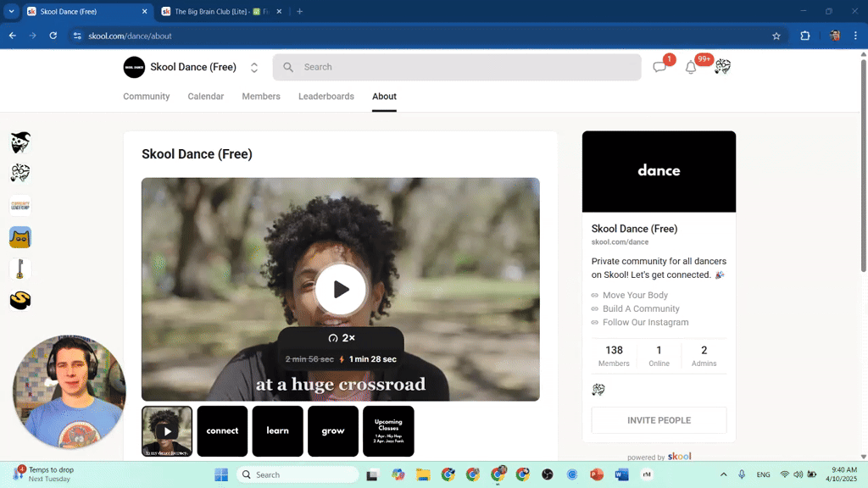Open the pirate skull community in sidebar
Screen dimensions: 868x488
pyautogui.click(x=20, y=142)
